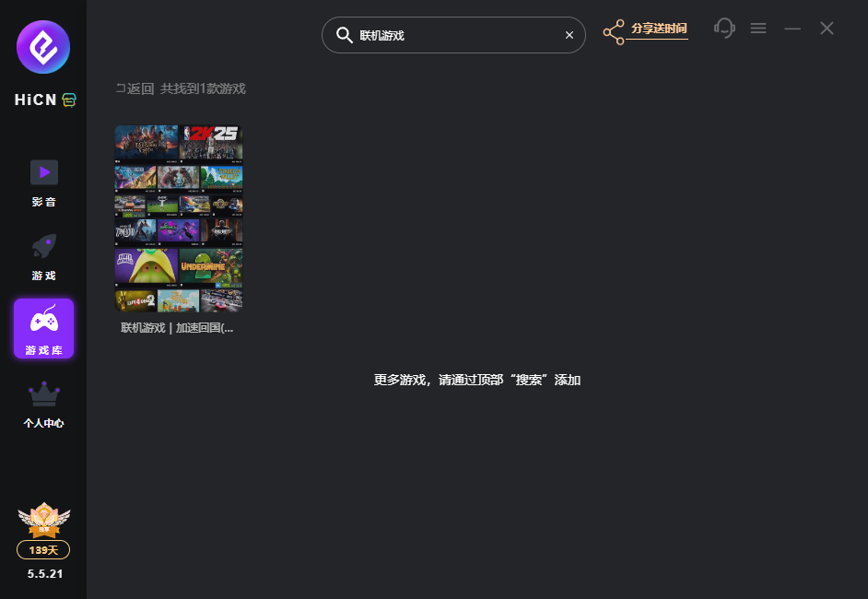
Task: Open the hamburger main menu
Action: tap(758, 29)
